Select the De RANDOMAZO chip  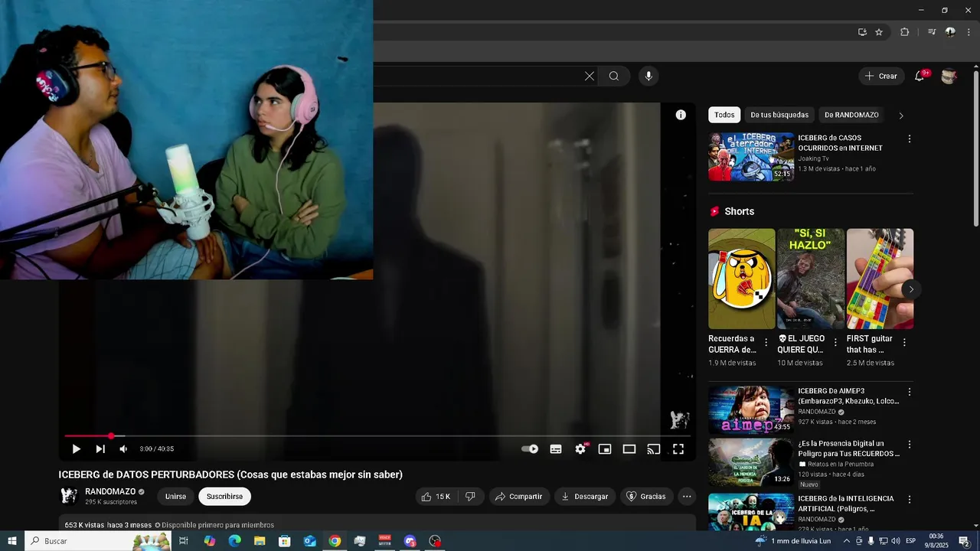click(x=851, y=115)
